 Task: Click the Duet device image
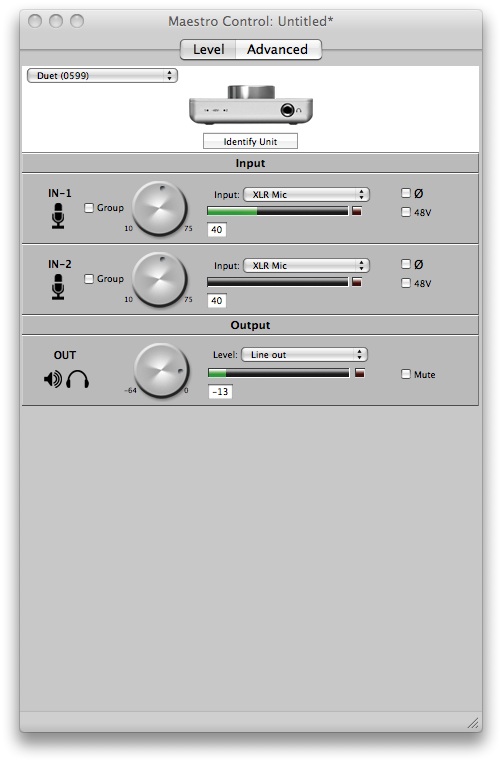pyautogui.click(x=251, y=105)
